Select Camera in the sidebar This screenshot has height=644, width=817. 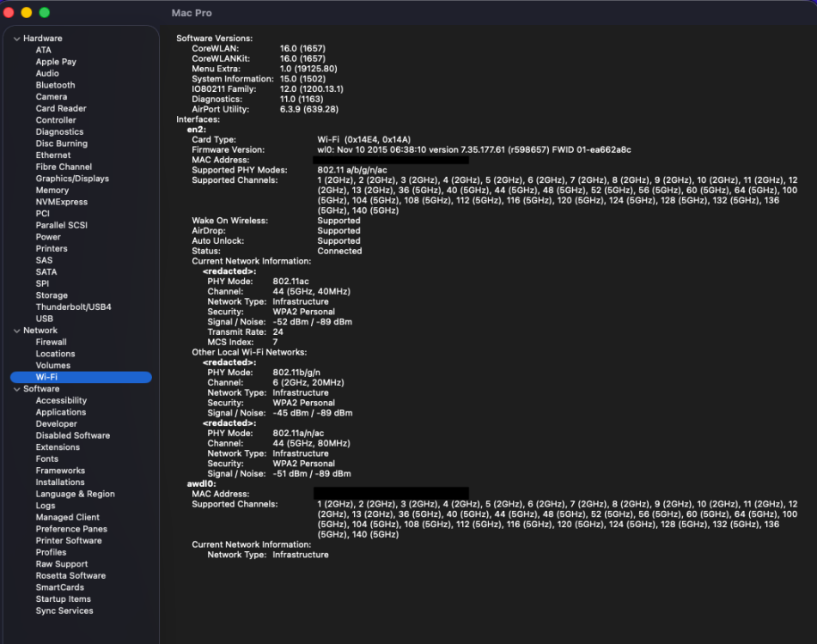point(51,97)
